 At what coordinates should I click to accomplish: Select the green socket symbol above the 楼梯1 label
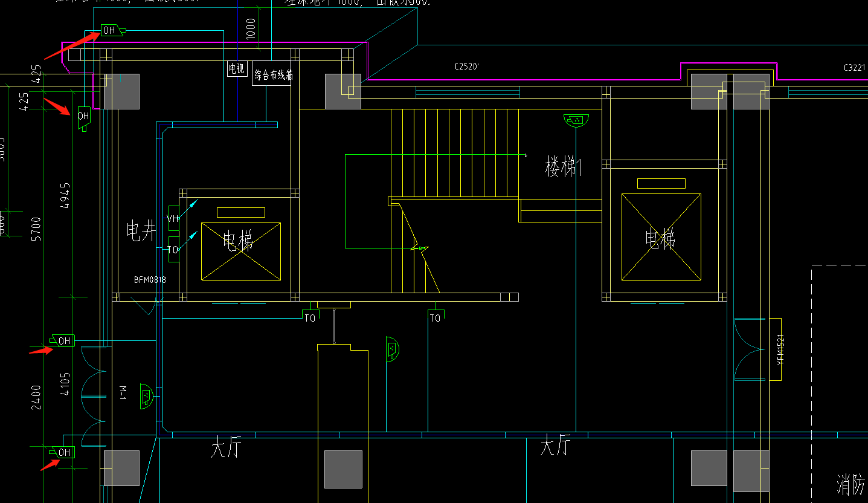pos(576,120)
